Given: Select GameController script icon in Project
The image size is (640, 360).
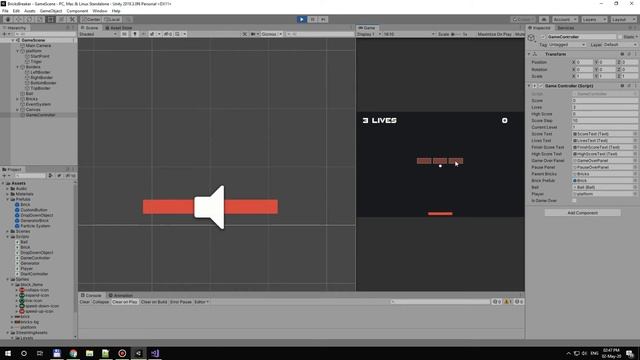Looking at the screenshot, I should [x=17, y=258].
